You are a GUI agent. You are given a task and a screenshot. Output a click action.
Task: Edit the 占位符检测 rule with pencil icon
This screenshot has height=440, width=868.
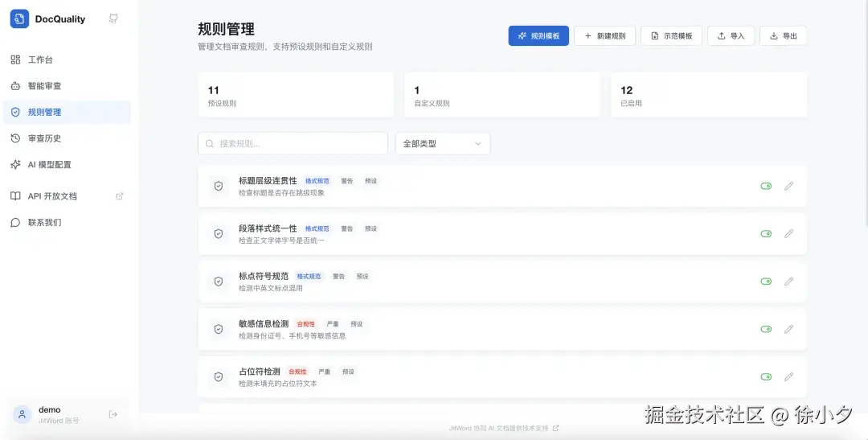pyautogui.click(x=789, y=376)
